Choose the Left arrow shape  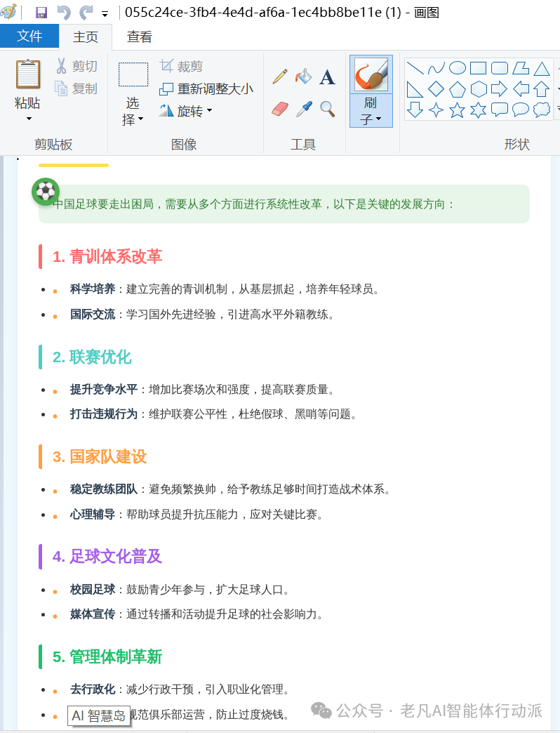point(521,89)
